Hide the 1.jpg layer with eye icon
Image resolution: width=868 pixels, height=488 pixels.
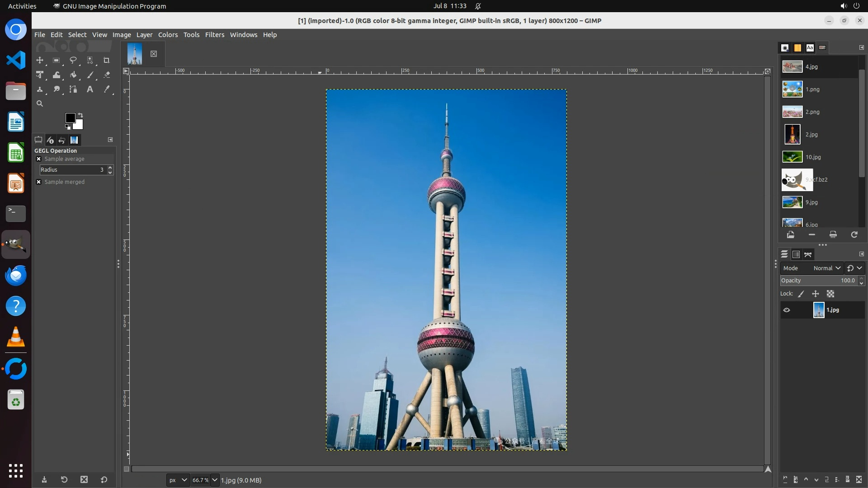click(x=787, y=310)
